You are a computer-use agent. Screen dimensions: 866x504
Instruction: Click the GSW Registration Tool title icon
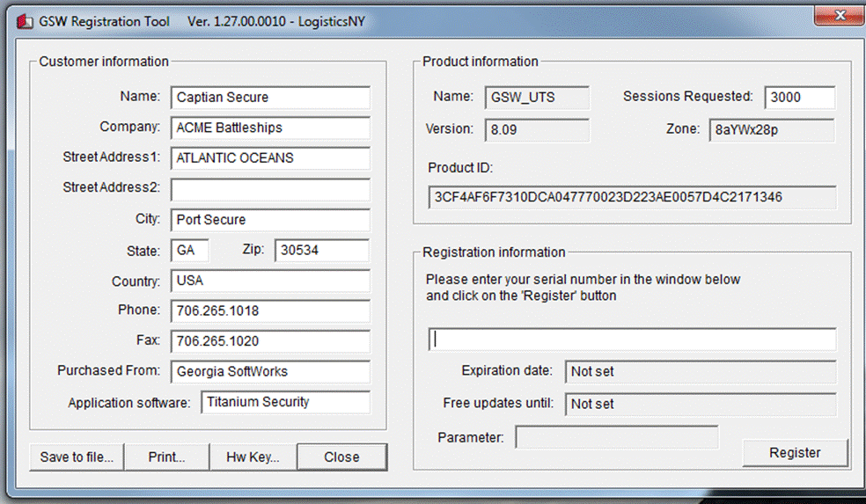(25, 21)
